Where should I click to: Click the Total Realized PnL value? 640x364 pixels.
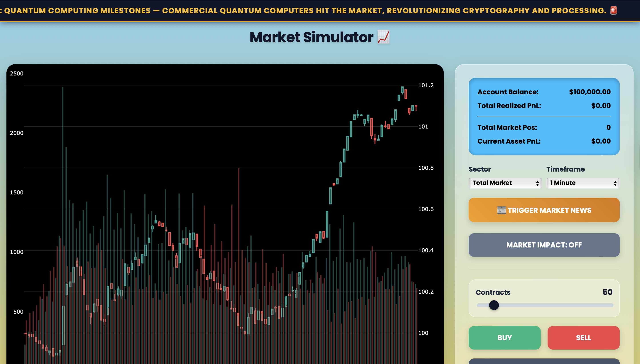point(601,106)
